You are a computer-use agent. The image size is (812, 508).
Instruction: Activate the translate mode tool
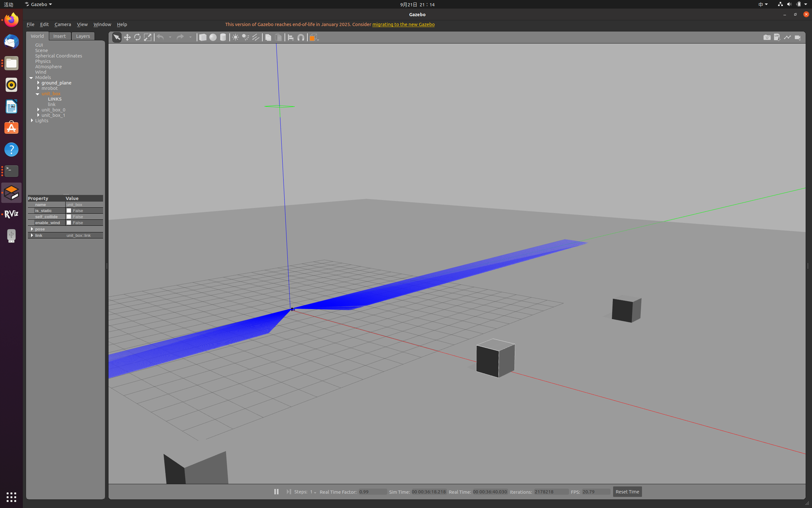[127, 37]
